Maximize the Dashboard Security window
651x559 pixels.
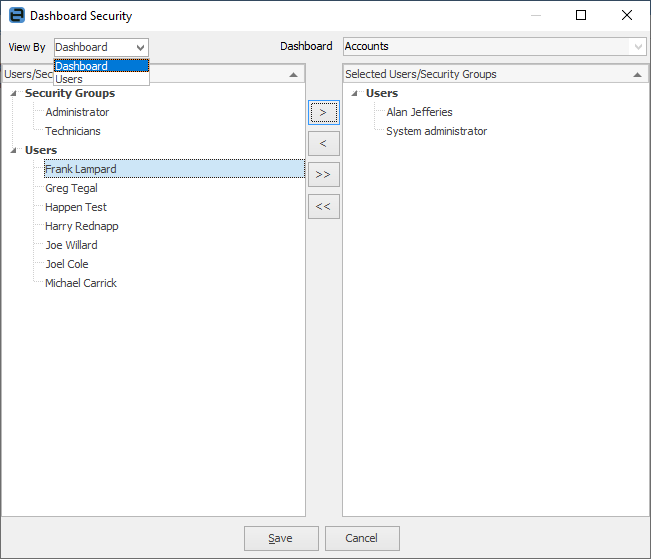pos(581,15)
